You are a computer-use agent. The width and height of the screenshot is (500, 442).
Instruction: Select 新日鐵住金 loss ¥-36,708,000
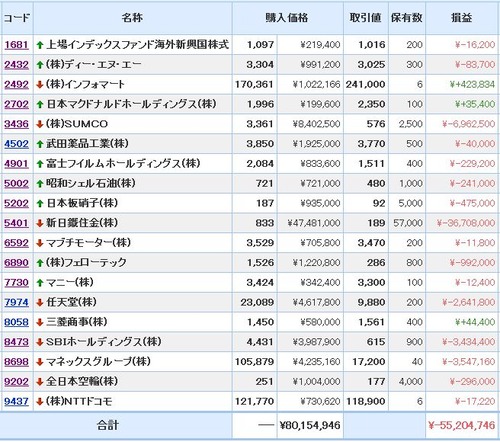466,223
